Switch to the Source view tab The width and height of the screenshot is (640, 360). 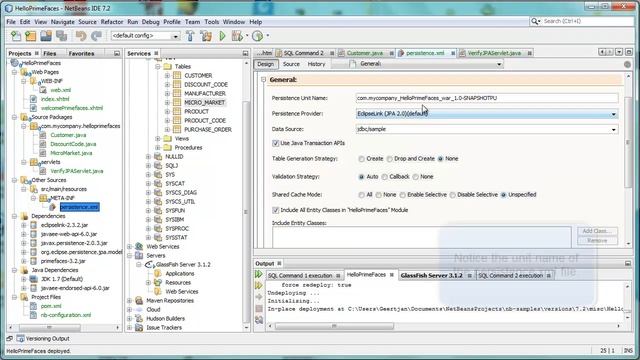(291, 64)
